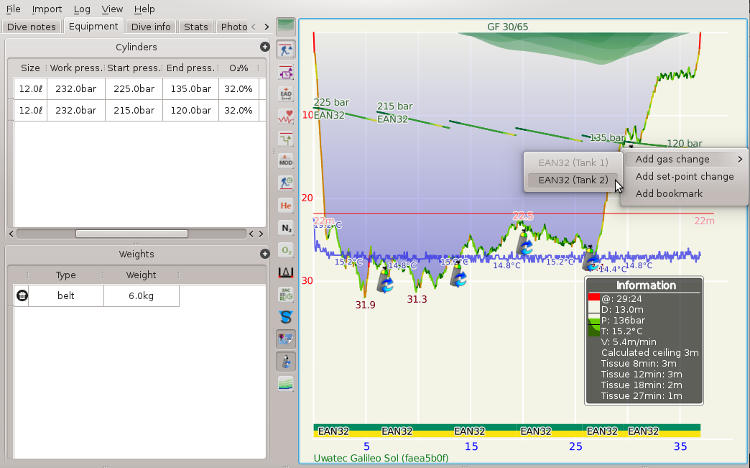750x468 pixels.
Task: Select EAN32 (Tank 2) gas option
Action: pos(573,180)
